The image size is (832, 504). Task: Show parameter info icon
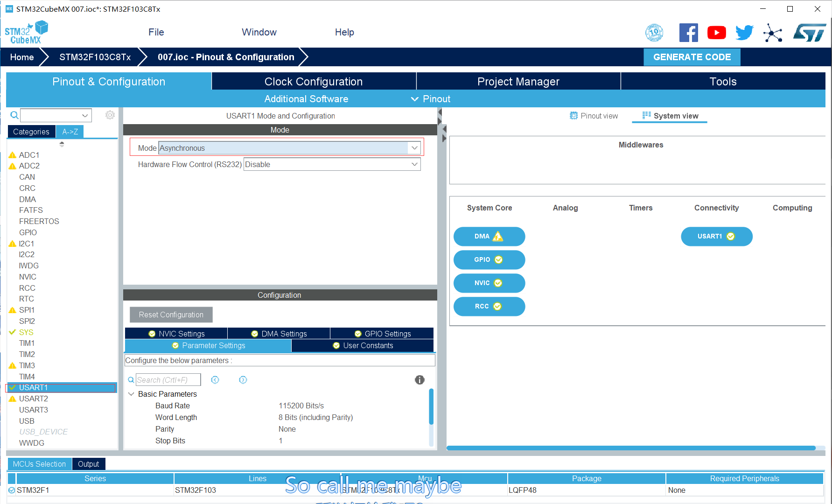pos(419,380)
